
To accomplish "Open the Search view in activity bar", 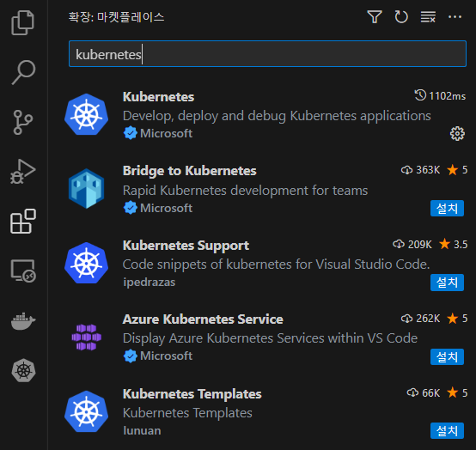I will coord(23,72).
